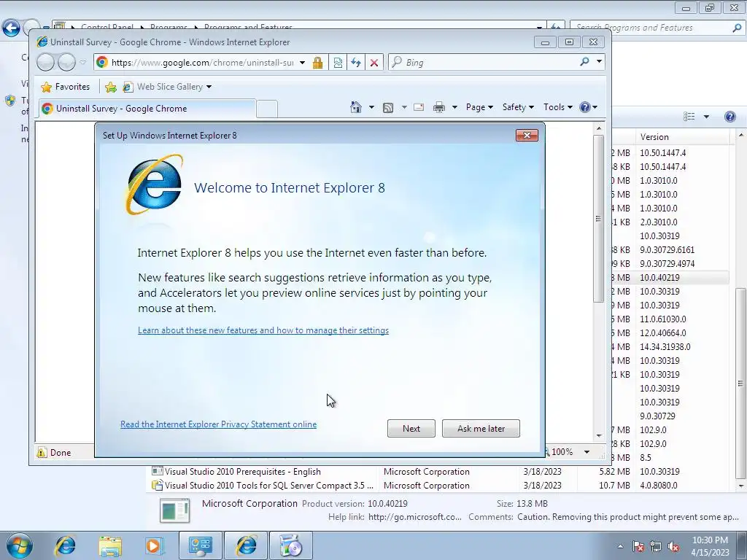Open the Internet Explorer Privacy Statement link
The width and height of the screenshot is (747, 560).
[218, 424]
